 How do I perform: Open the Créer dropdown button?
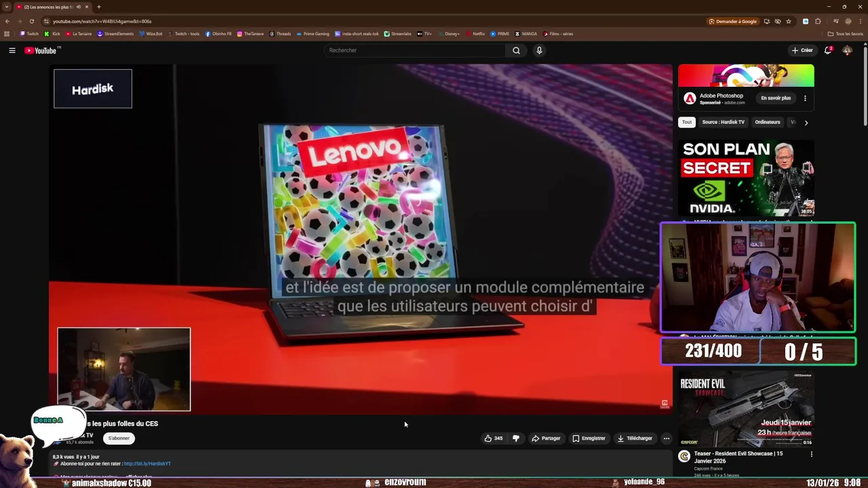pyautogui.click(x=802, y=50)
